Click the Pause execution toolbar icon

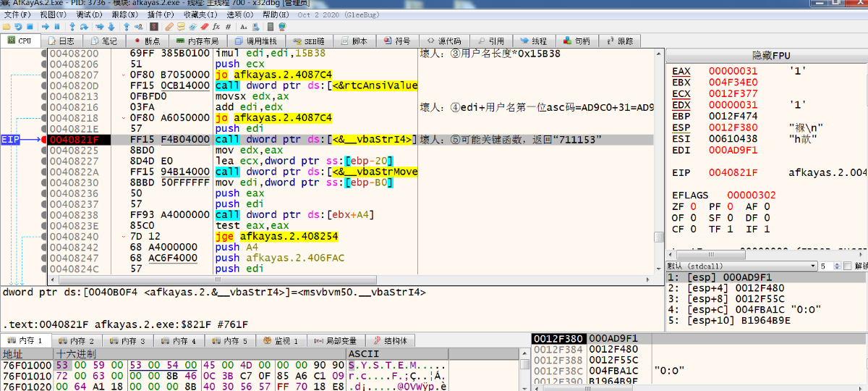(x=57, y=26)
